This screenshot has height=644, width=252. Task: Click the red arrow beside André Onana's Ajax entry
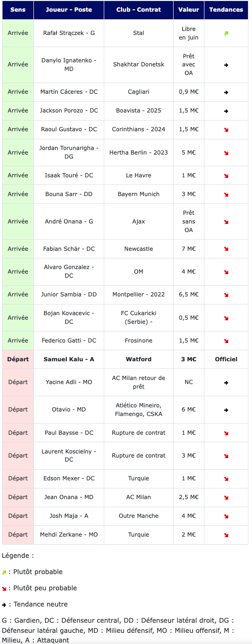226,222
